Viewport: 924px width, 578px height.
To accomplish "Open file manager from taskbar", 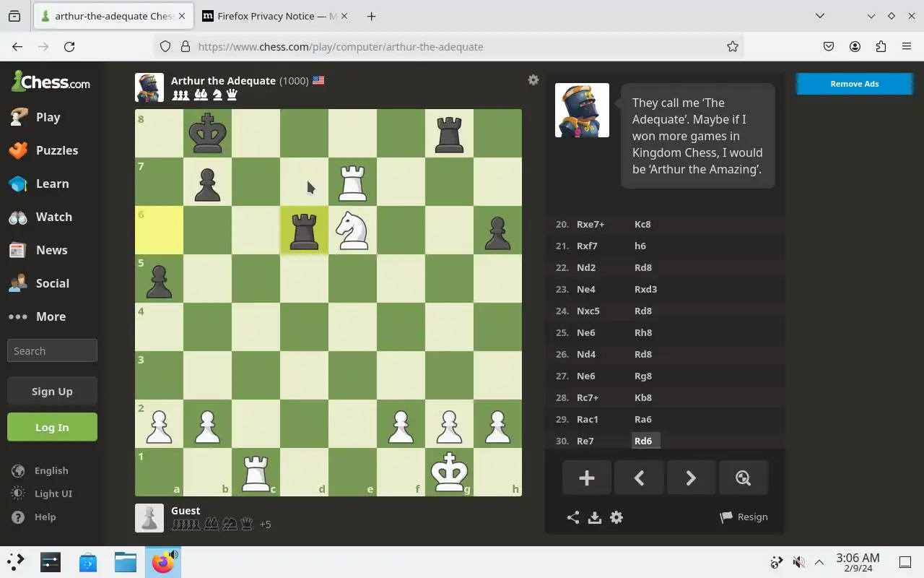I will click(x=125, y=562).
